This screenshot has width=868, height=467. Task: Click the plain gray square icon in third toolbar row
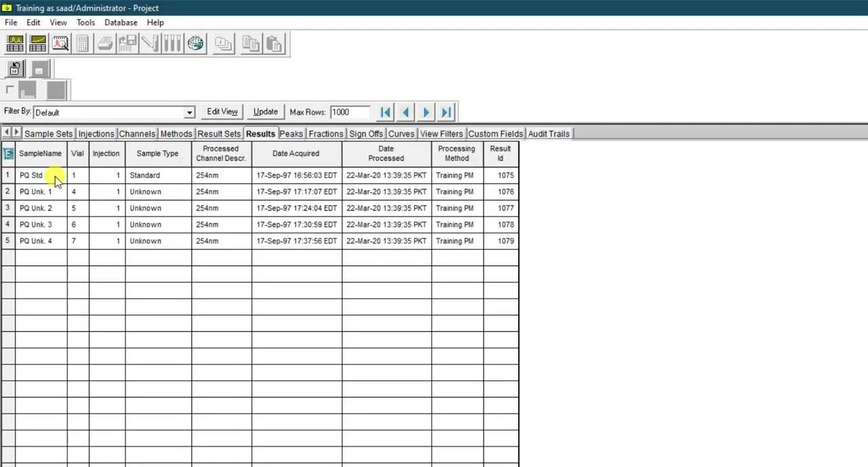pos(56,90)
